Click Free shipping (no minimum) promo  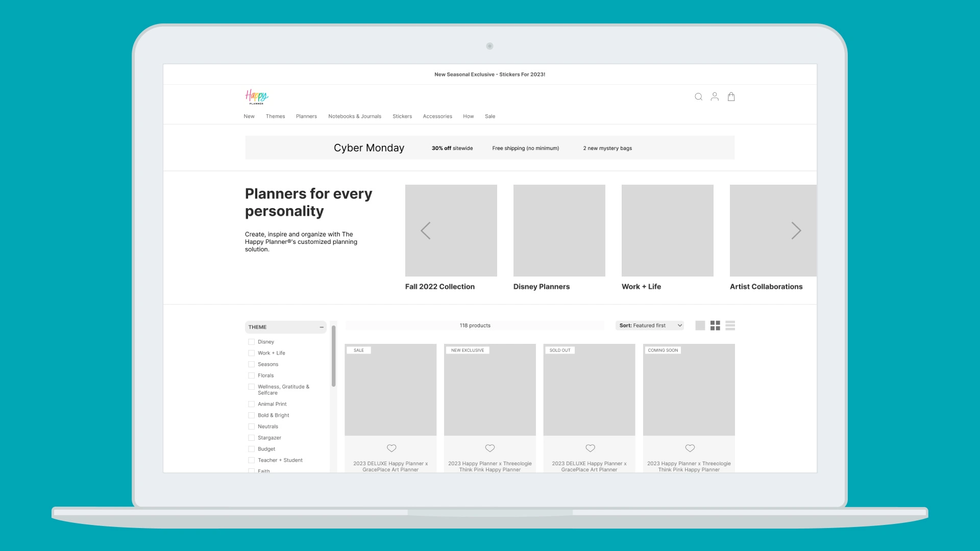[526, 148]
